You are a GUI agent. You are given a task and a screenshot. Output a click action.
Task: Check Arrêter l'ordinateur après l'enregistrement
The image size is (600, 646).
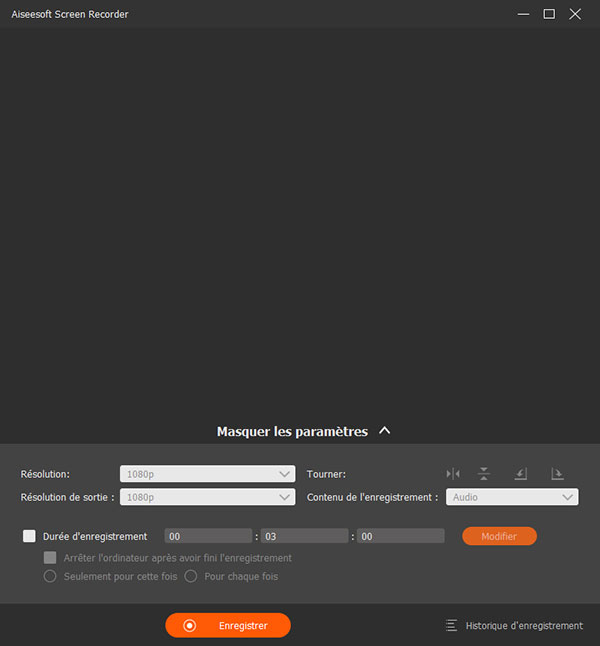click(50, 558)
